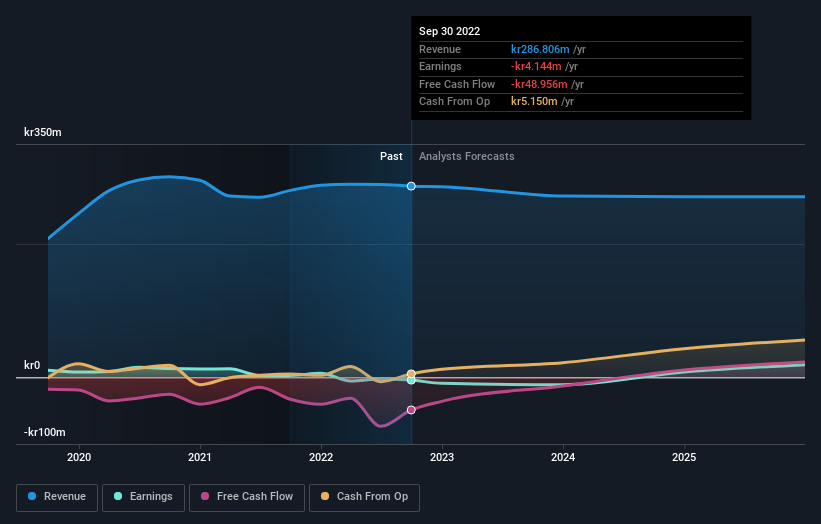Click the Earnings marker at Sep 2022
Screen dimensions: 821x524
(x=412, y=381)
